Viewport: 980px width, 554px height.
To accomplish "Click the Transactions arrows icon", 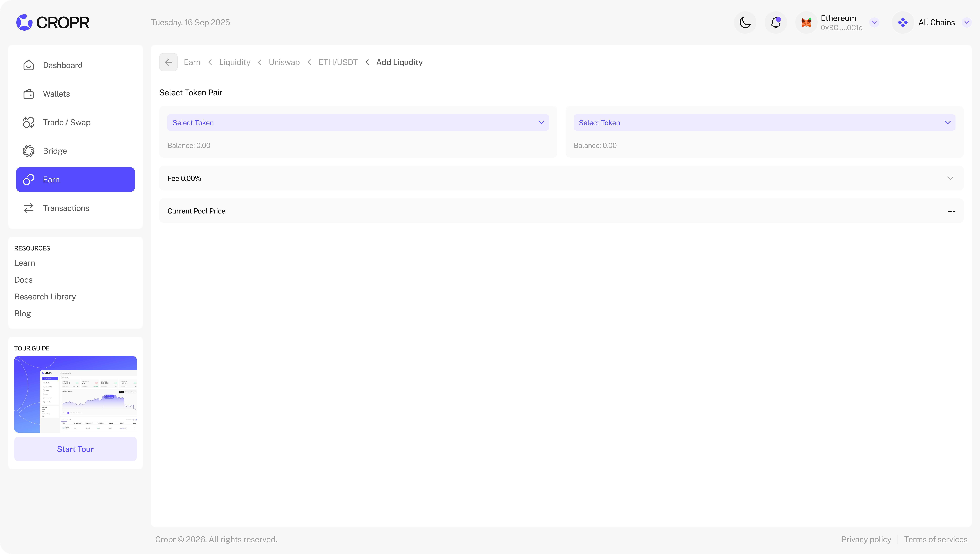I will [x=29, y=208].
